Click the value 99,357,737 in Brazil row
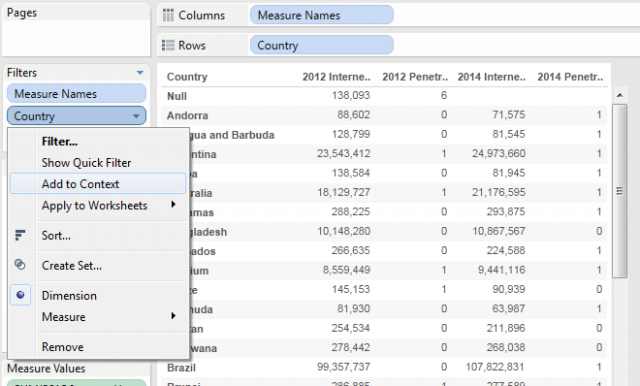The image size is (640, 386). click(x=344, y=367)
